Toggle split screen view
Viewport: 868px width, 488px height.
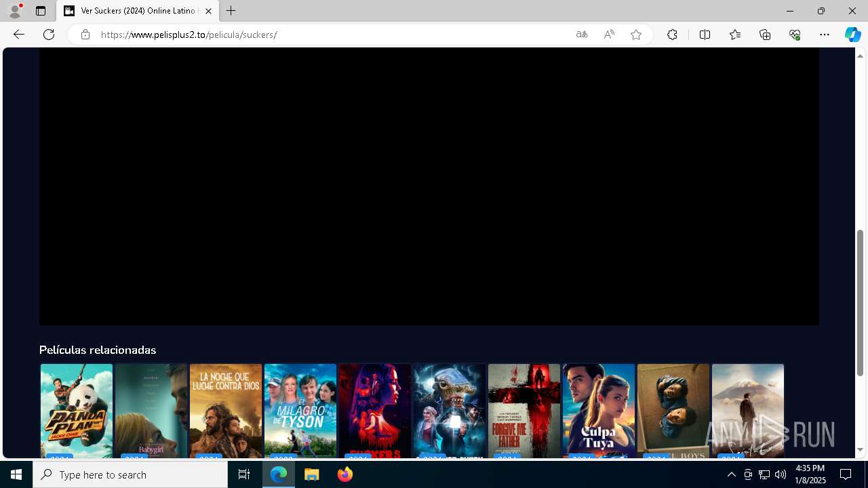(705, 35)
